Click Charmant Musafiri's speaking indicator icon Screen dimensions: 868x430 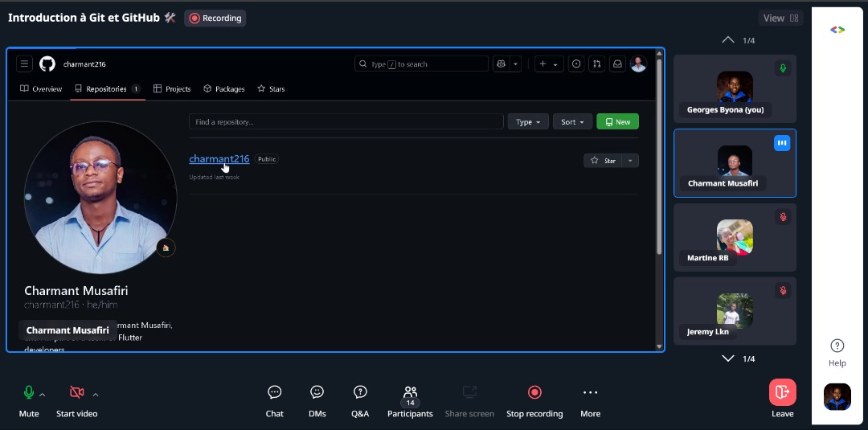[x=782, y=143]
